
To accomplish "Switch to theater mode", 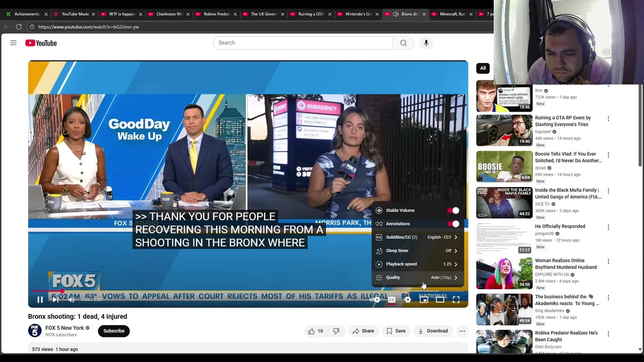I will [x=440, y=300].
